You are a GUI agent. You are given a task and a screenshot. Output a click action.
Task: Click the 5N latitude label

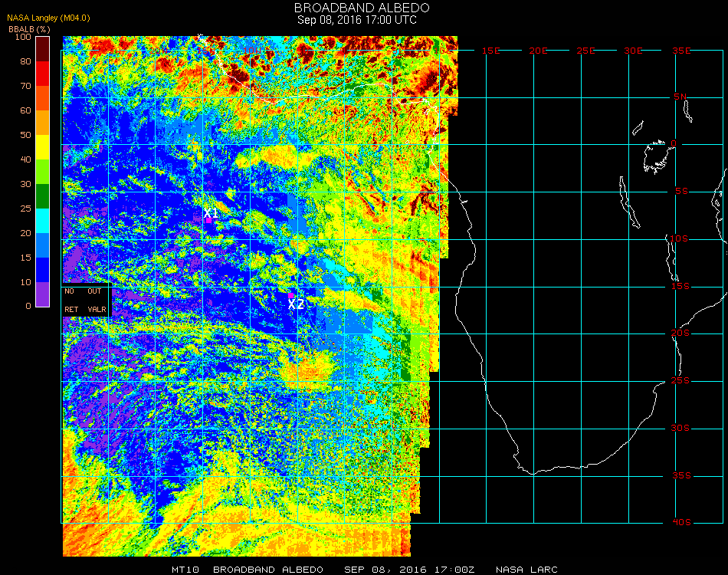[680, 97]
